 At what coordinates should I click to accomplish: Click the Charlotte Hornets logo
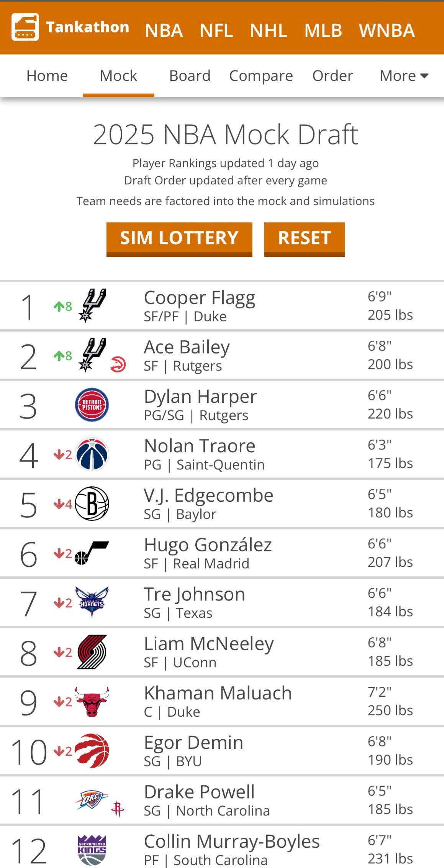click(x=92, y=602)
